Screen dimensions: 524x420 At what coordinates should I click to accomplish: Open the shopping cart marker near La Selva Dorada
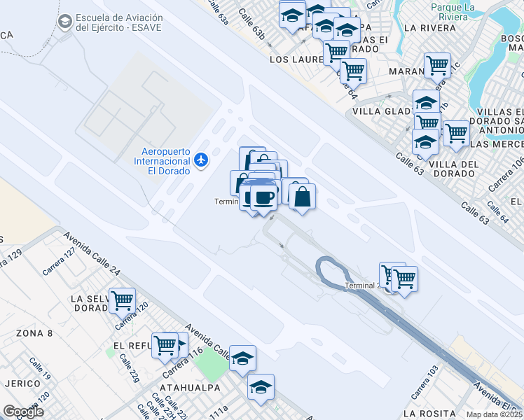(123, 302)
